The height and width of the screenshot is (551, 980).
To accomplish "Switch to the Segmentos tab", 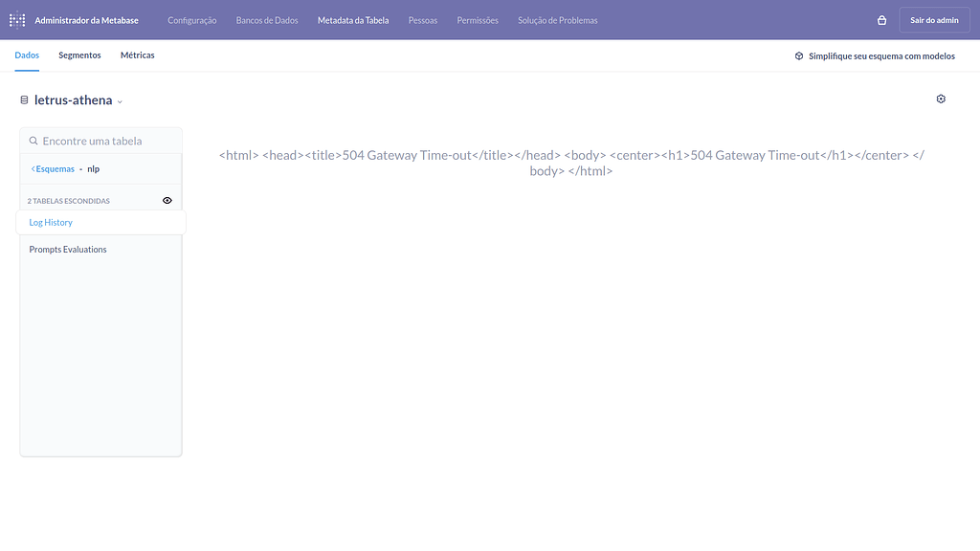I will coord(79,55).
